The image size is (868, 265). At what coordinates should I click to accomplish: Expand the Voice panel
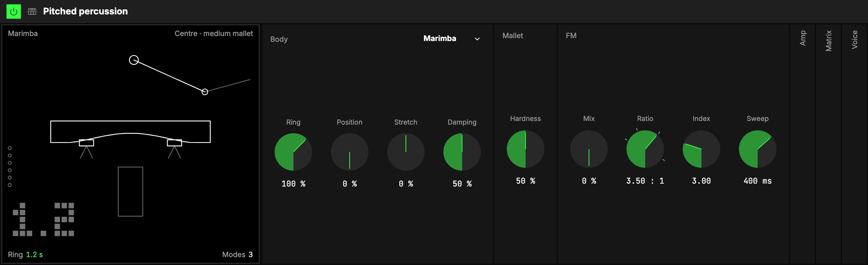[855, 40]
